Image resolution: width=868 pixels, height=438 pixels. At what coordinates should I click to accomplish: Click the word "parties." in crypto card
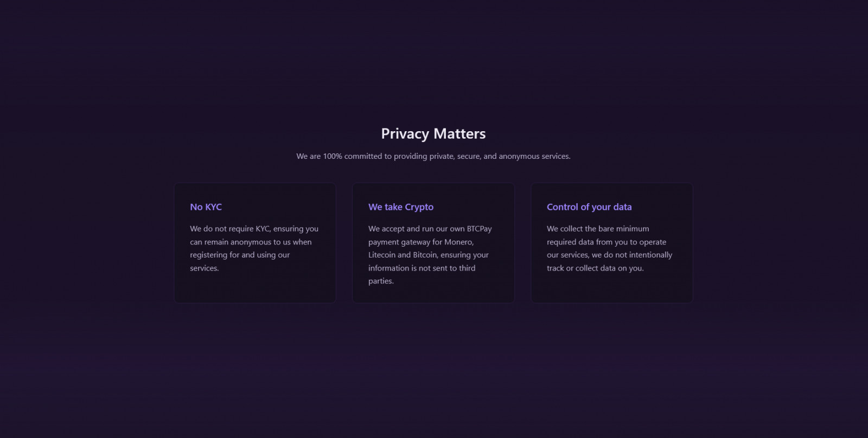[381, 281]
